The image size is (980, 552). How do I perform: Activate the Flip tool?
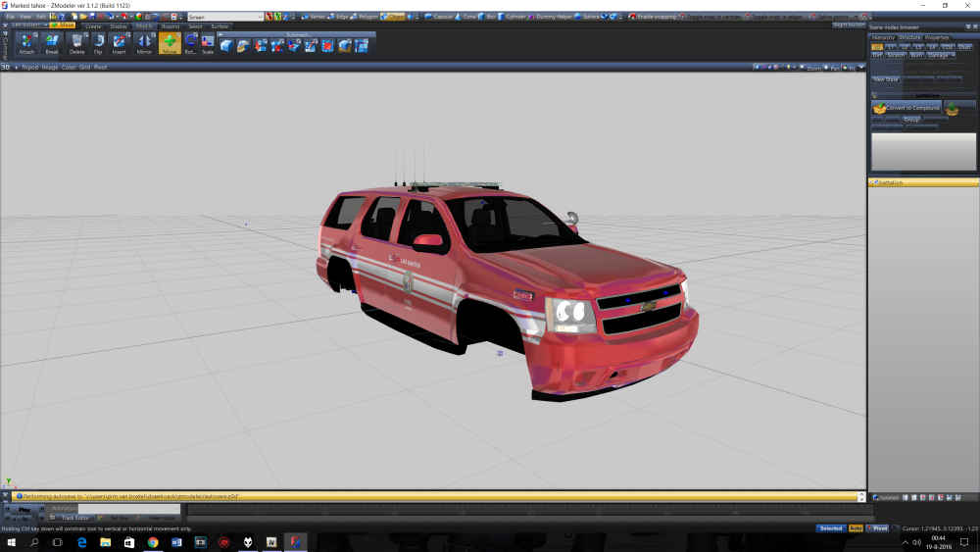click(98, 42)
